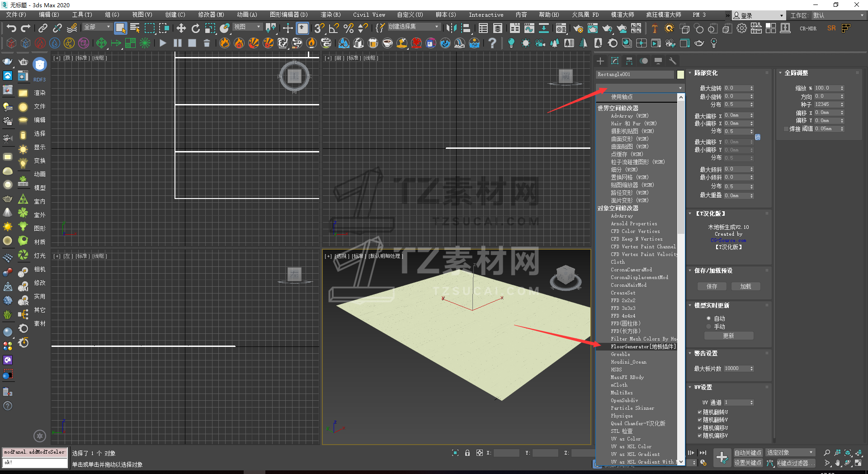Activate the Select and Rotate tool
868x474 pixels.
point(195,28)
